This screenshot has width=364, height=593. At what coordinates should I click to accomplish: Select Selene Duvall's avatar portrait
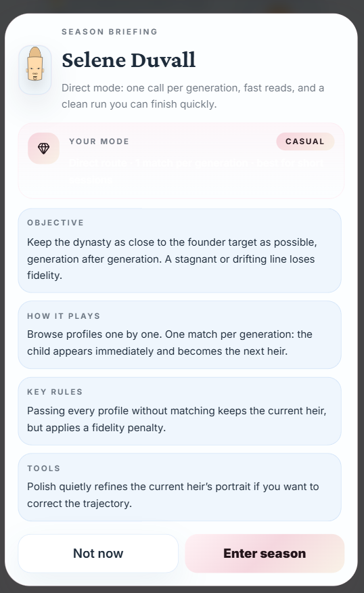coord(35,70)
